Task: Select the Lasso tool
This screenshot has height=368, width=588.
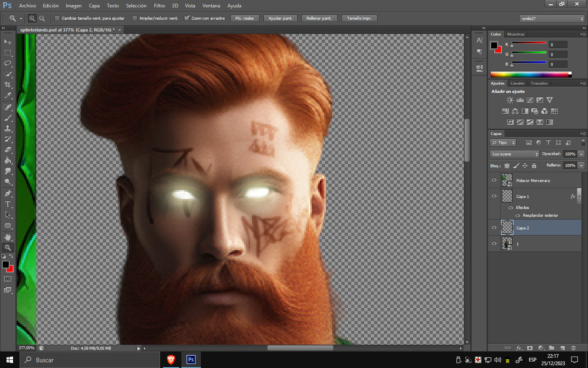Action: [8, 63]
